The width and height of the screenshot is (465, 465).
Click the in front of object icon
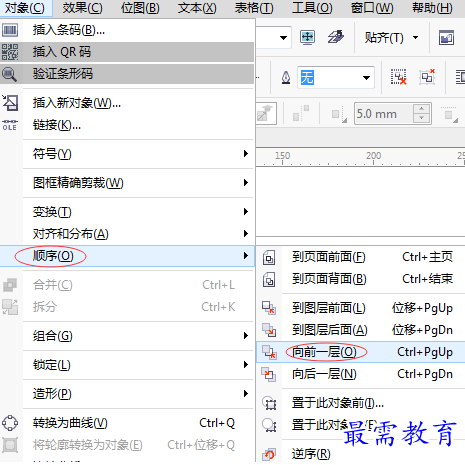269,403
